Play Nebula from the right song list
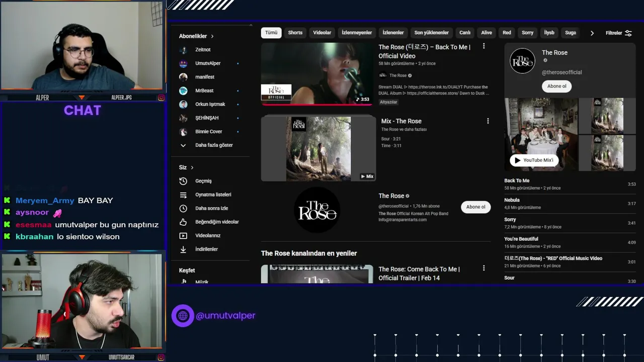Image resolution: width=644 pixels, height=362 pixels. click(570, 204)
